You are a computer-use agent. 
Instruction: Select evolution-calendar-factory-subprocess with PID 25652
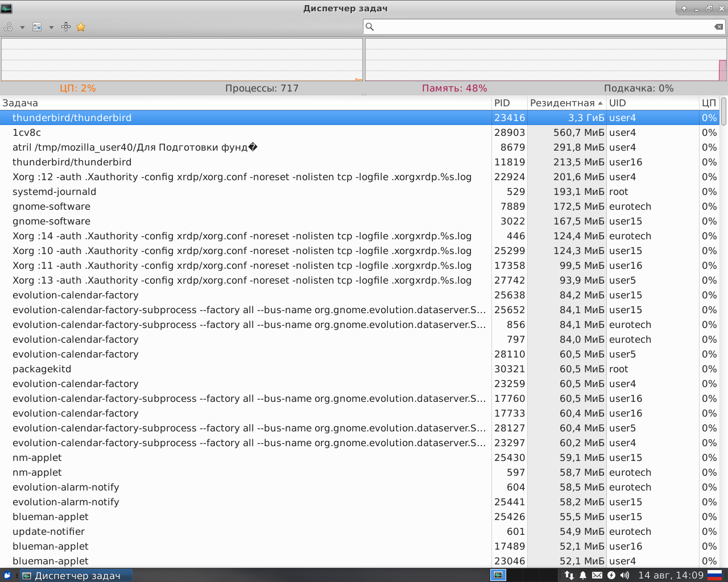[359, 310]
